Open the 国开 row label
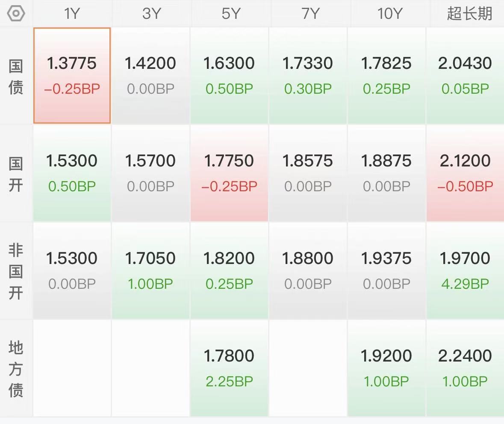This screenshot has width=504, height=424. (16, 174)
